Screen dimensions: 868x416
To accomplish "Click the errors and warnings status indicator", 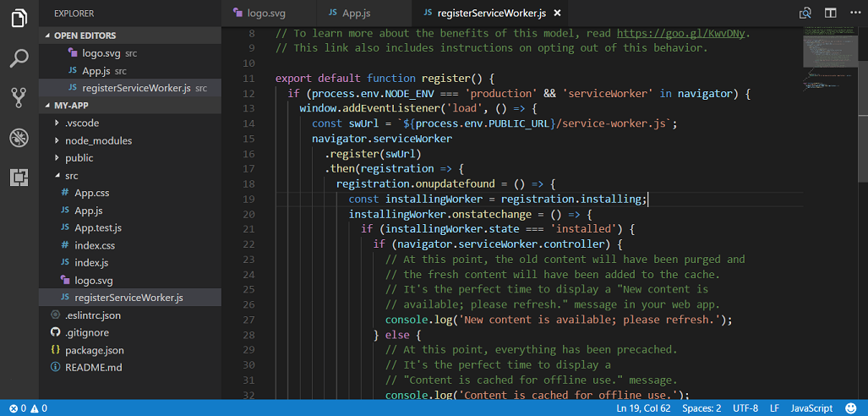I will (25, 408).
